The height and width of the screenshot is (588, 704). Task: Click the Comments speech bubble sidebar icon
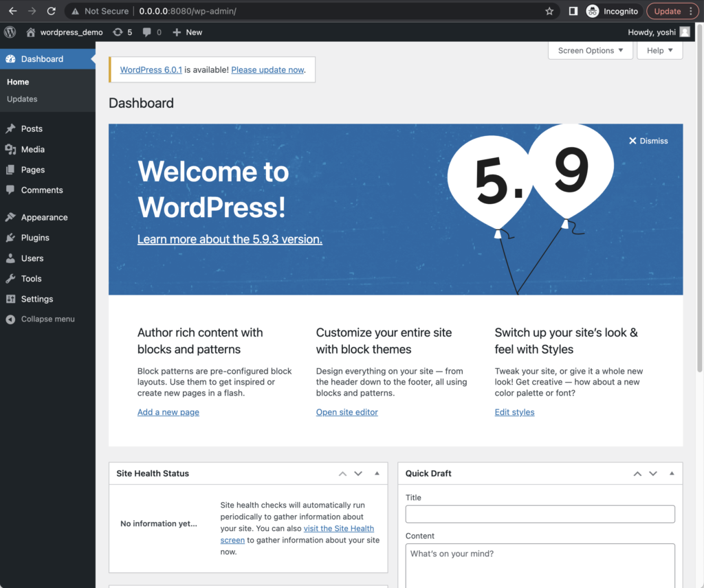[x=11, y=190]
